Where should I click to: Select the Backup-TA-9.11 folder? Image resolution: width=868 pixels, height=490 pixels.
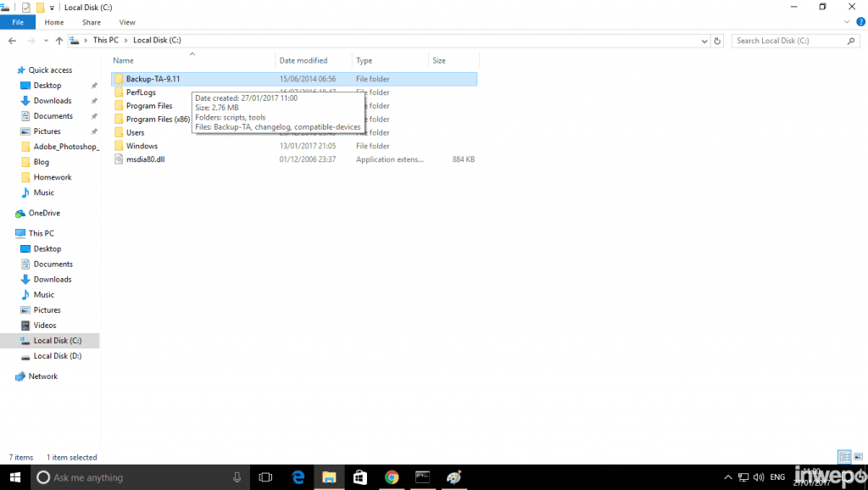pyautogui.click(x=294, y=79)
